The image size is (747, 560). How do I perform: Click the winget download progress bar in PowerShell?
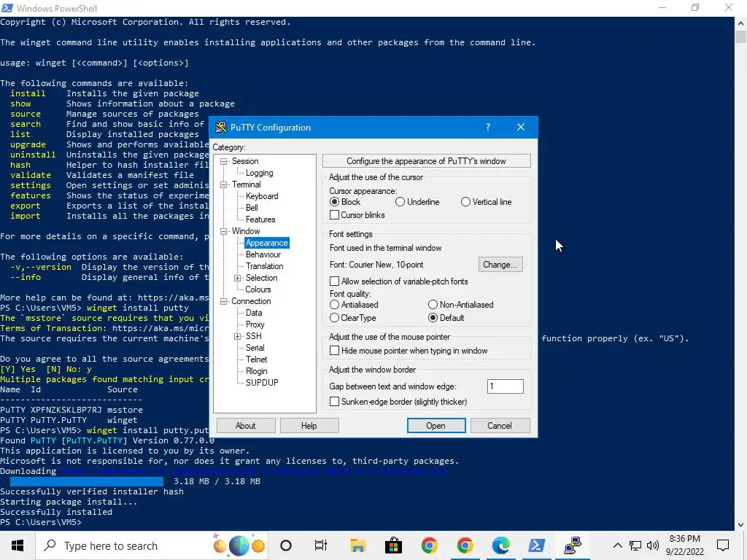point(86,481)
